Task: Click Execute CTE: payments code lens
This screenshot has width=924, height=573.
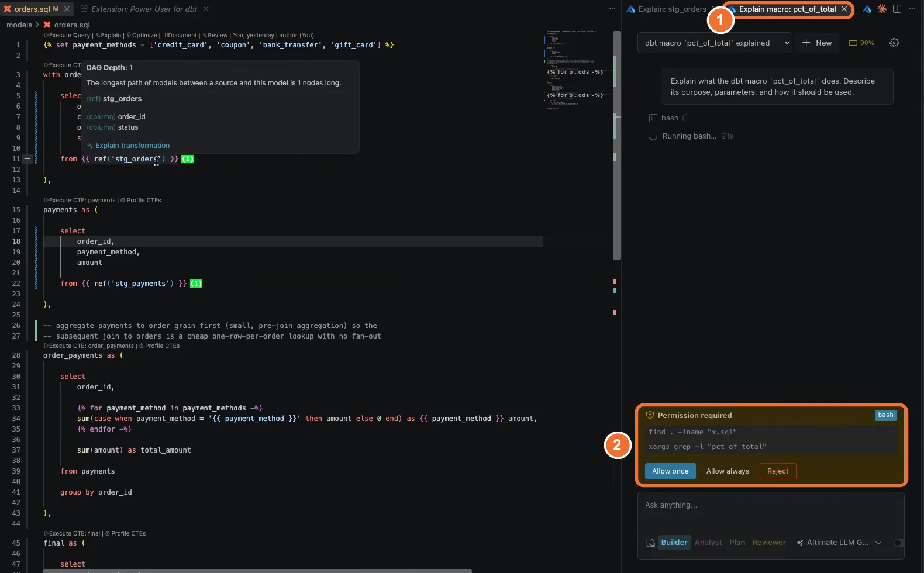Action: coord(79,200)
